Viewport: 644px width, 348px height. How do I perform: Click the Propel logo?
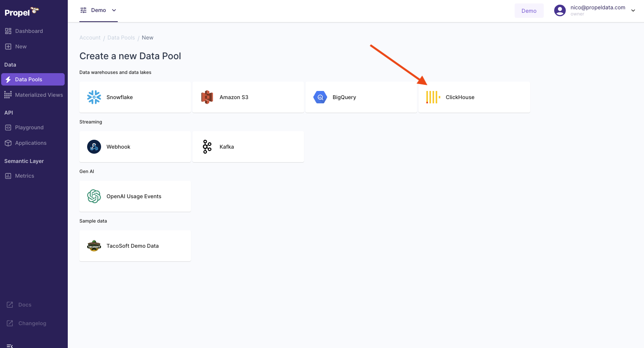click(22, 12)
